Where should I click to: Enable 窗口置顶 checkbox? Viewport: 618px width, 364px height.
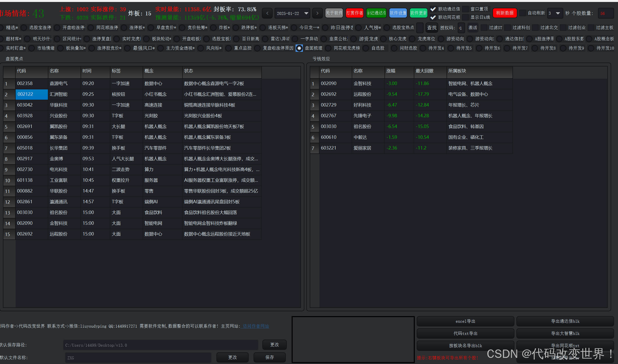[466, 9]
